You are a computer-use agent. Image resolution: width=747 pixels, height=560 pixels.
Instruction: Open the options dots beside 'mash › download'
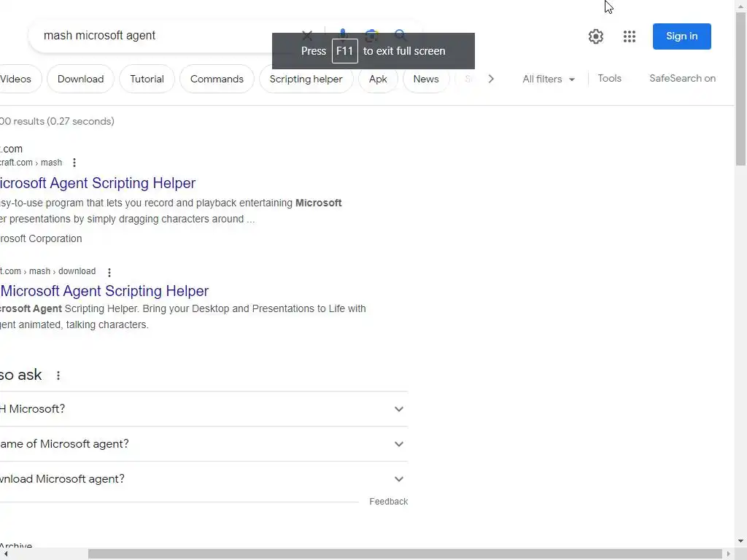(109, 272)
